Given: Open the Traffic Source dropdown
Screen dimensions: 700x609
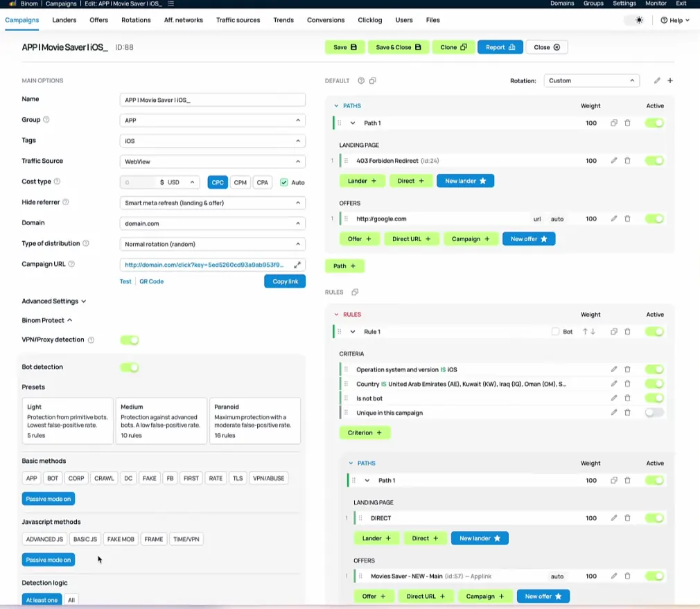Looking at the screenshot, I should click(x=212, y=161).
